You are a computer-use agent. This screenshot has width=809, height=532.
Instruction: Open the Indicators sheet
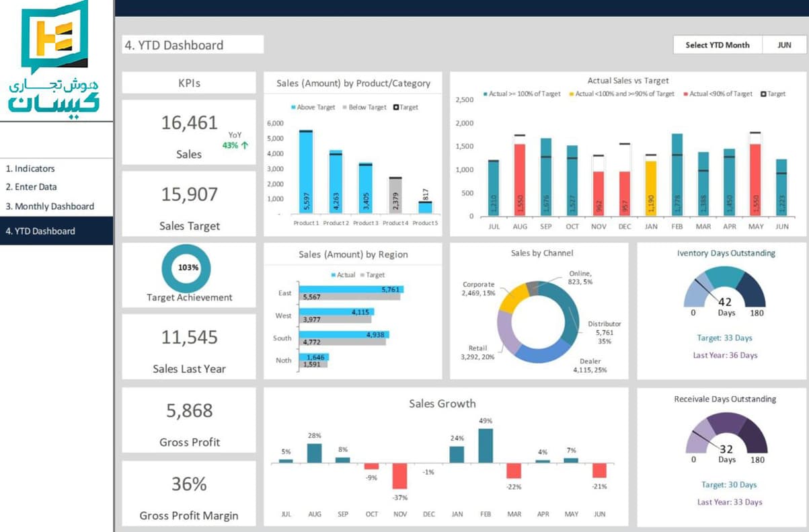pos(30,169)
